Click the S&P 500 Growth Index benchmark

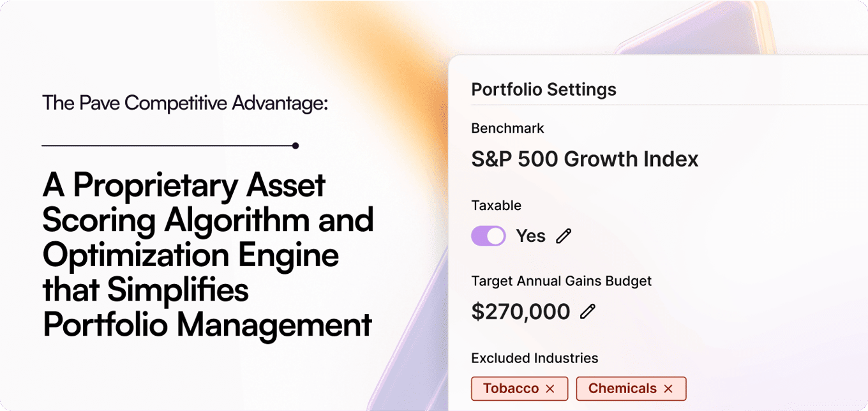[585, 159]
